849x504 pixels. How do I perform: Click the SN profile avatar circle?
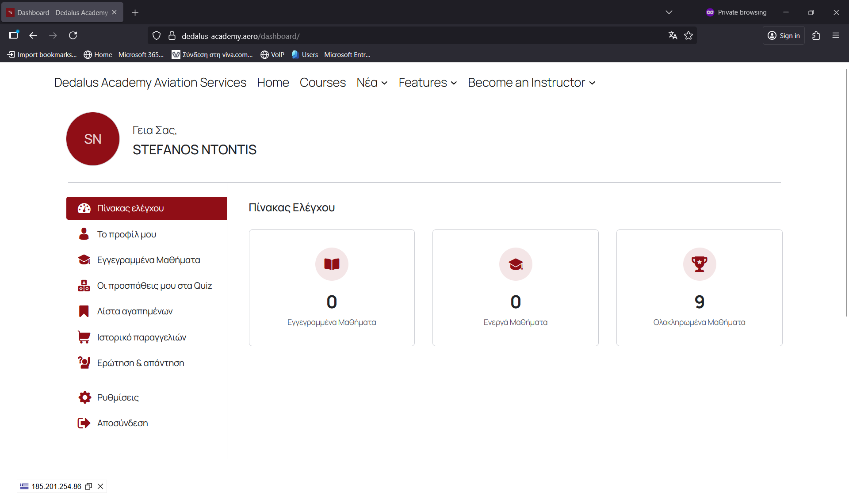point(93,139)
